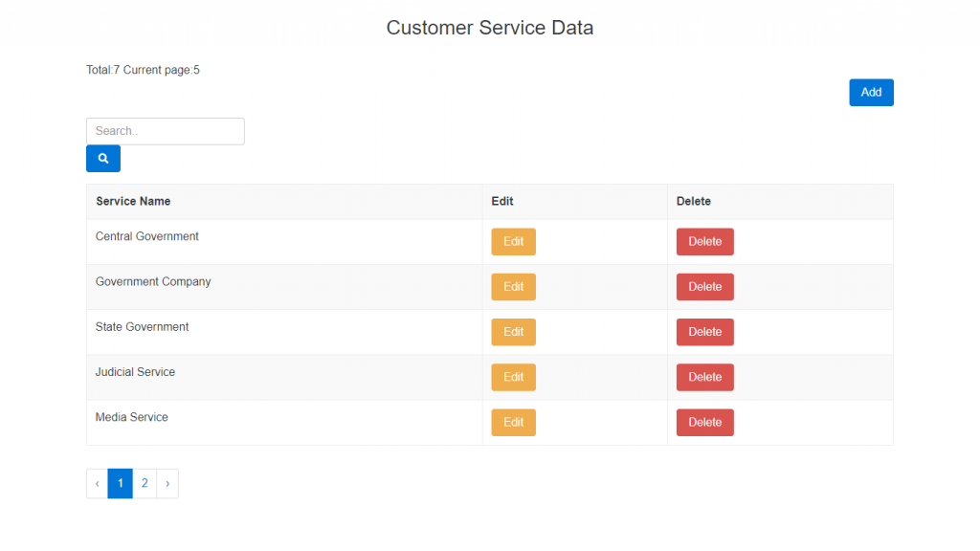Select page 1 in pagination
Screen dimensions: 980x551
[120, 484]
